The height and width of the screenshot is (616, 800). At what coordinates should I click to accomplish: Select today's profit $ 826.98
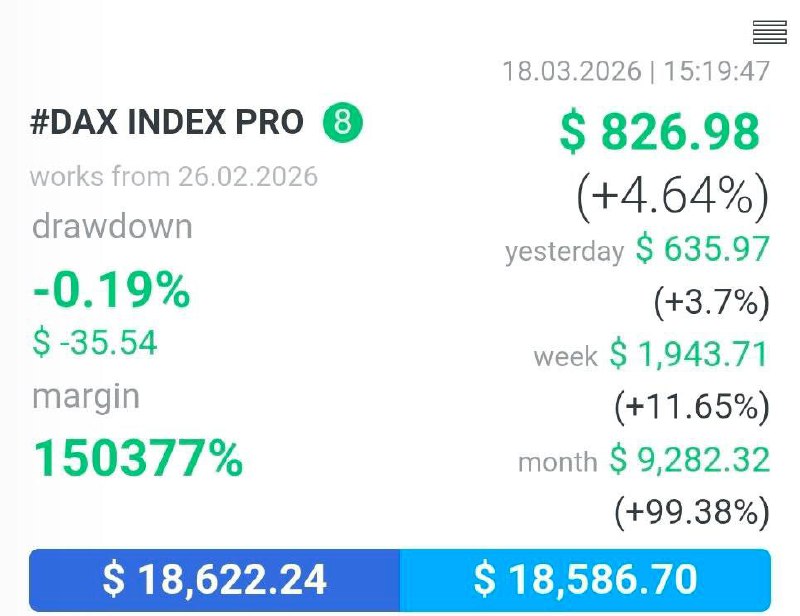pos(660,133)
